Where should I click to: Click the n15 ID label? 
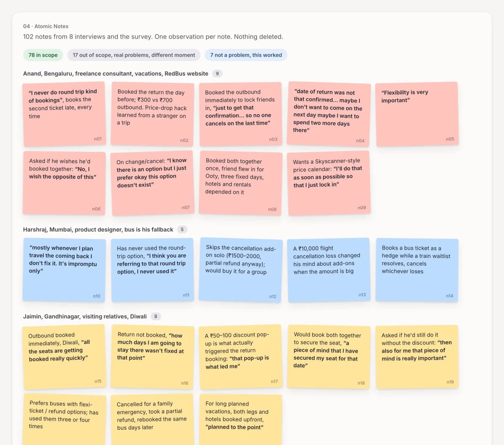pyautogui.click(x=98, y=381)
